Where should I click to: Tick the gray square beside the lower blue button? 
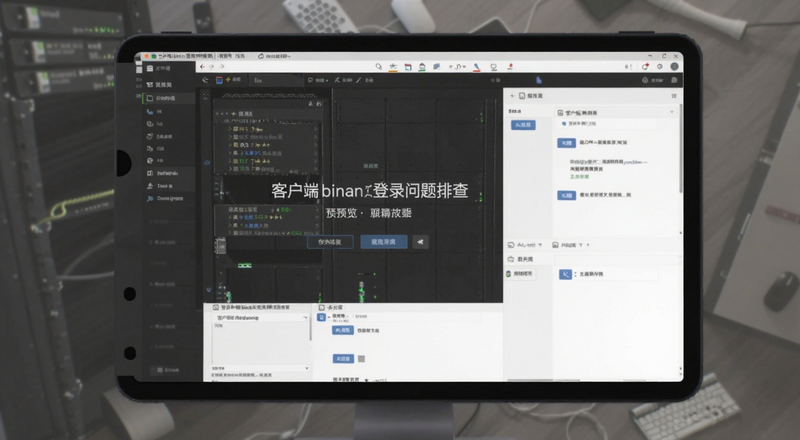(361, 359)
